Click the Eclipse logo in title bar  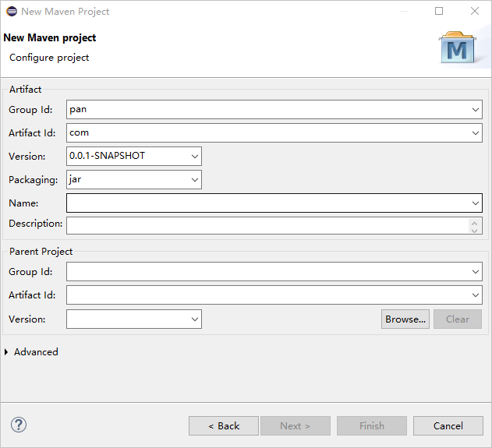click(12, 11)
